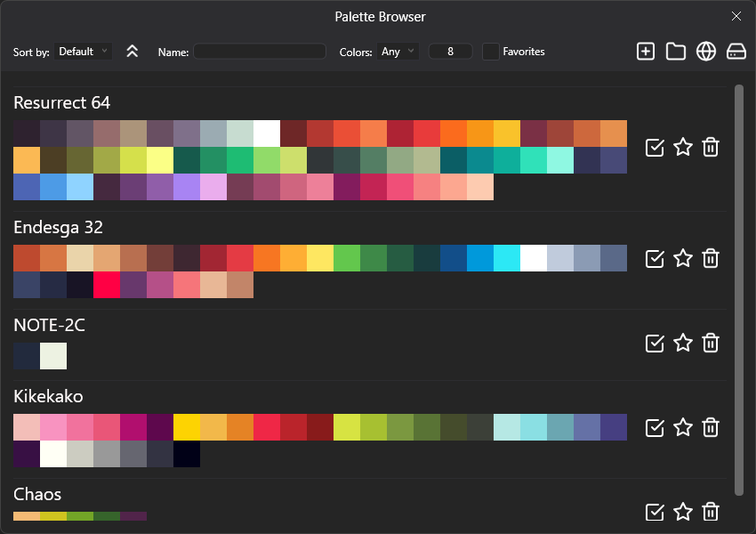Favorite the Resurrect 64 palette with the star
Viewport: 756px width, 534px height.
click(683, 147)
